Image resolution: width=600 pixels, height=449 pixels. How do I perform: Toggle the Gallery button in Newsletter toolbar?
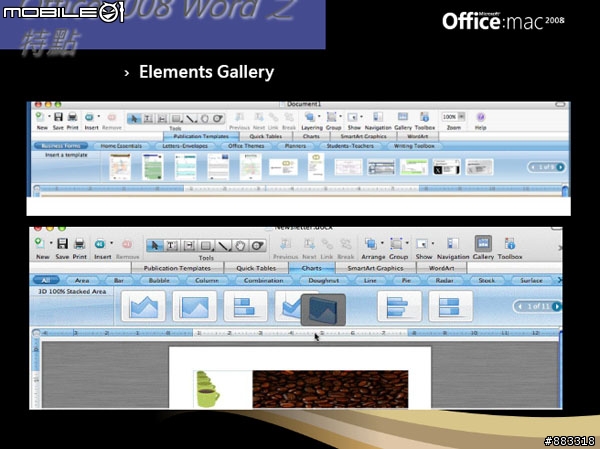(483, 243)
